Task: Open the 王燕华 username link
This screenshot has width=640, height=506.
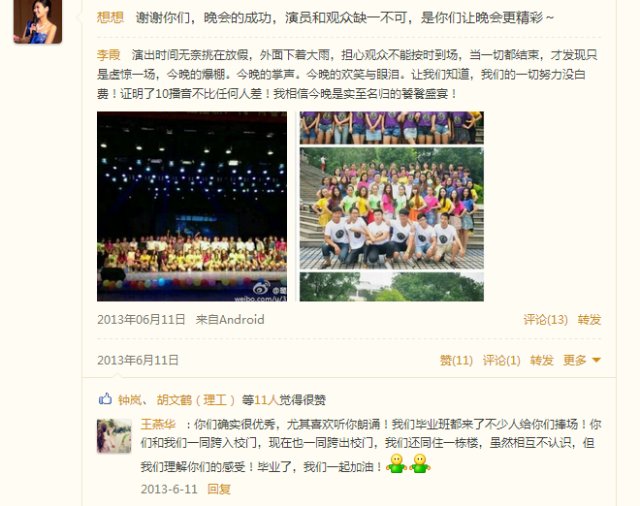Action: pyautogui.click(x=158, y=424)
